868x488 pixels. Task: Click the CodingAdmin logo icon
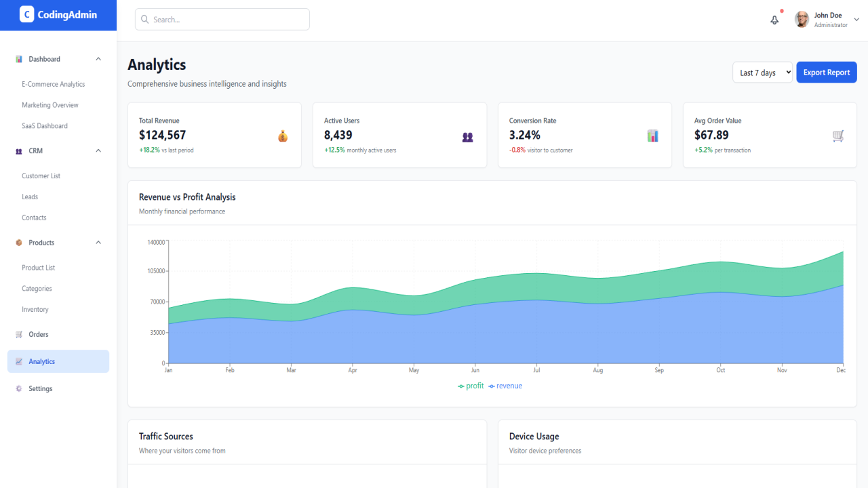pos(26,14)
